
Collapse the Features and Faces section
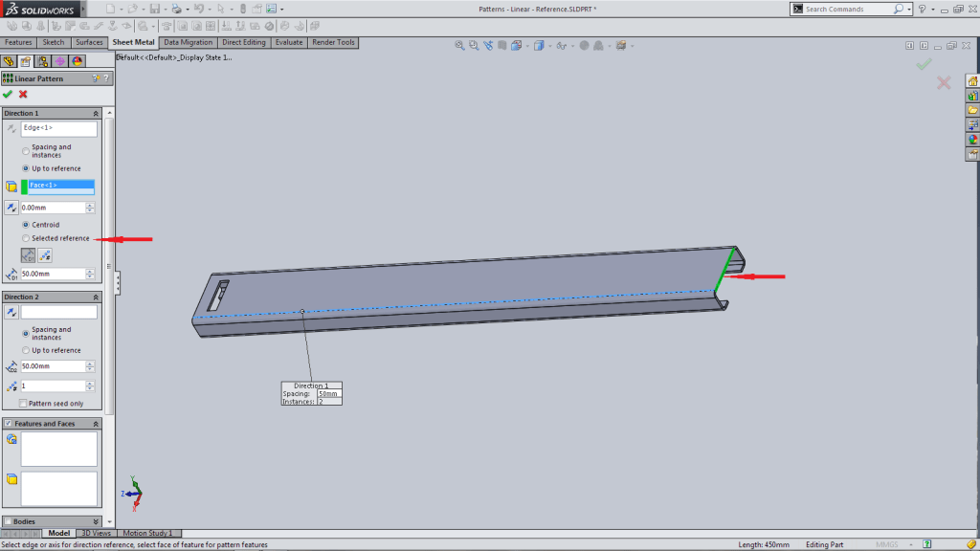[96, 423]
